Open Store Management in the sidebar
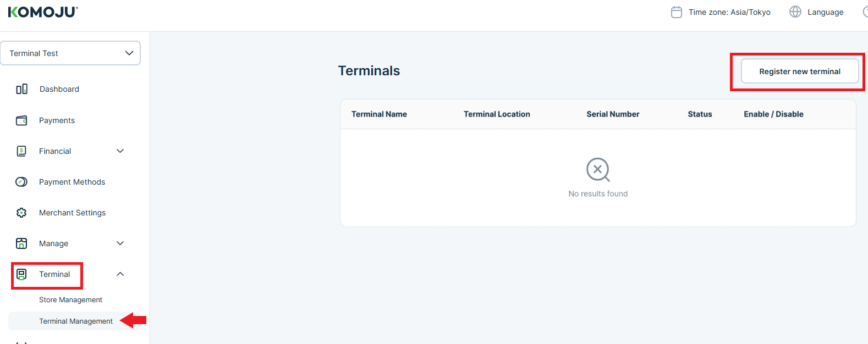 [70, 300]
